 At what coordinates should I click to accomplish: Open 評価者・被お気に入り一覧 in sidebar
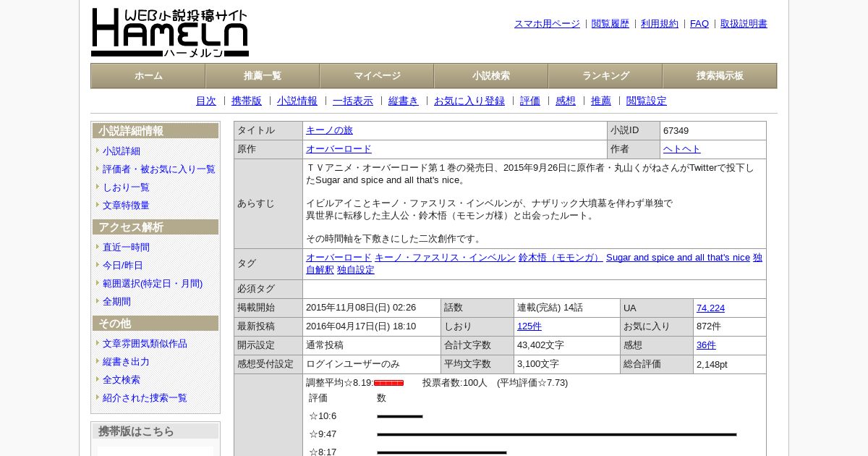[x=159, y=169]
